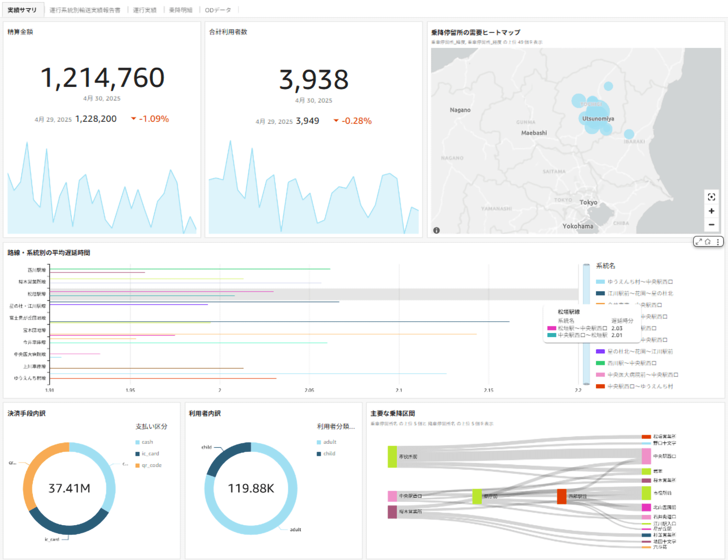The image size is (728, 560).
Task: Maximize the average delay chart visual
Action: 699,242
